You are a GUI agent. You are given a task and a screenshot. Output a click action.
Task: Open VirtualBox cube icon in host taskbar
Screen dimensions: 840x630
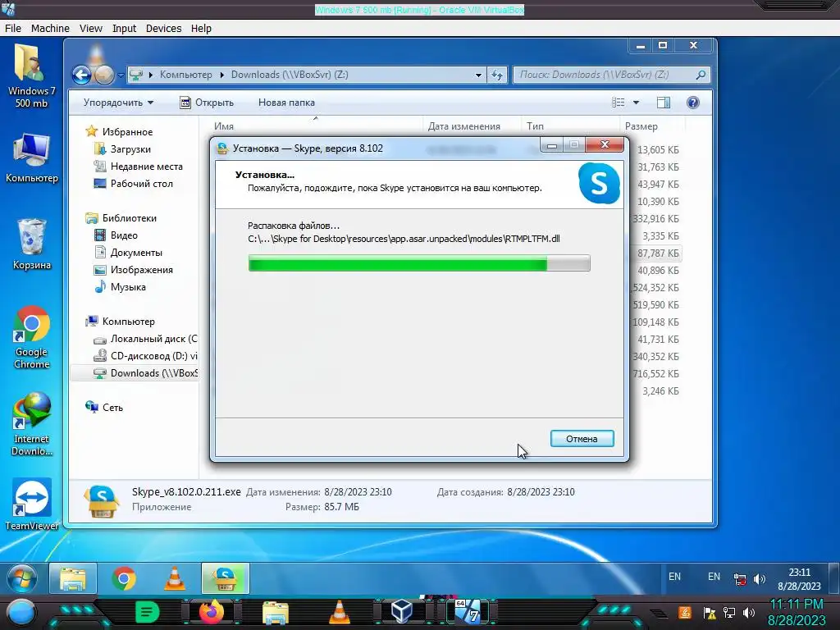[x=401, y=611]
